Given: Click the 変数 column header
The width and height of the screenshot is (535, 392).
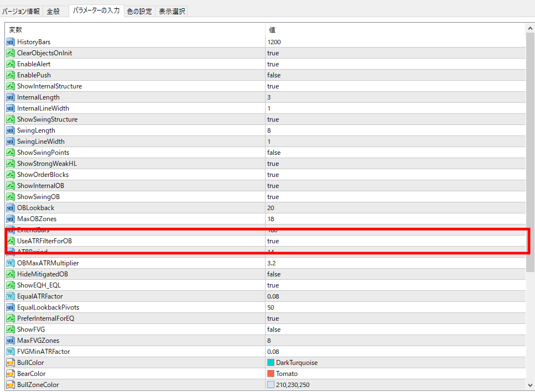Looking at the screenshot, I should 15,30.
